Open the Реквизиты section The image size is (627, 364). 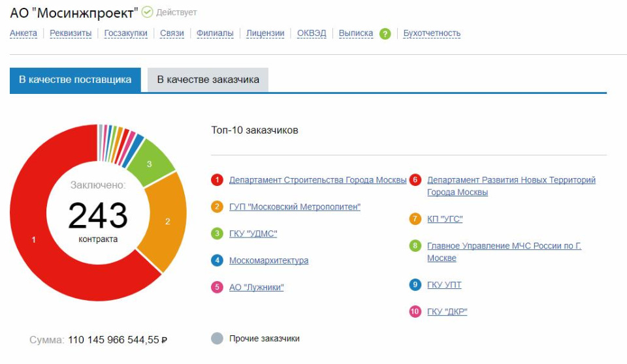point(71,33)
